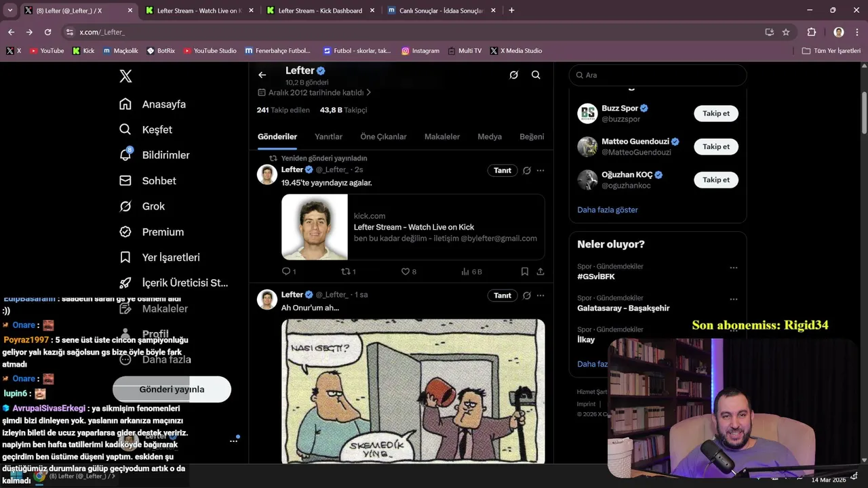The width and height of the screenshot is (868, 488).
Task: Open 241 Takip edilen list
Action: (283, 110)
